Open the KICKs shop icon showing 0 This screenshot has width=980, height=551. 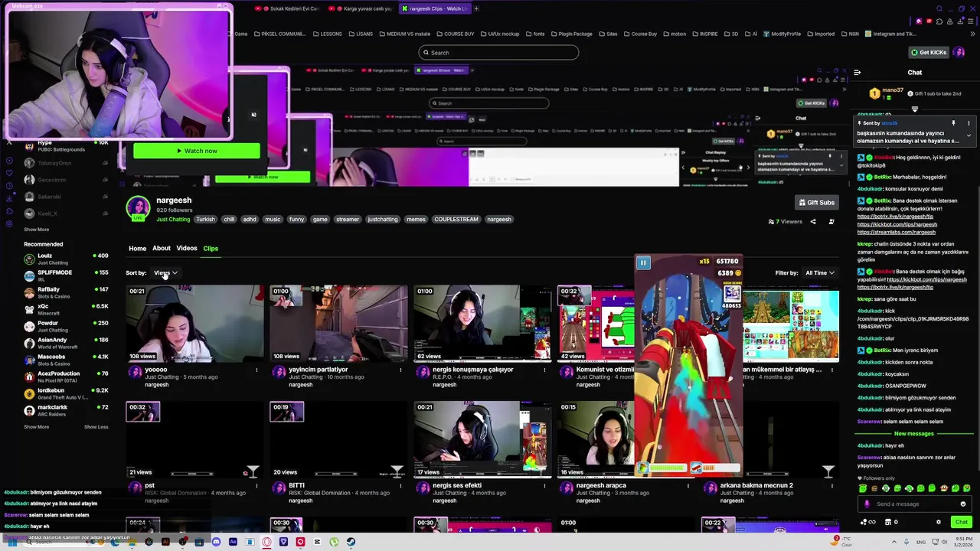(890, 522)
